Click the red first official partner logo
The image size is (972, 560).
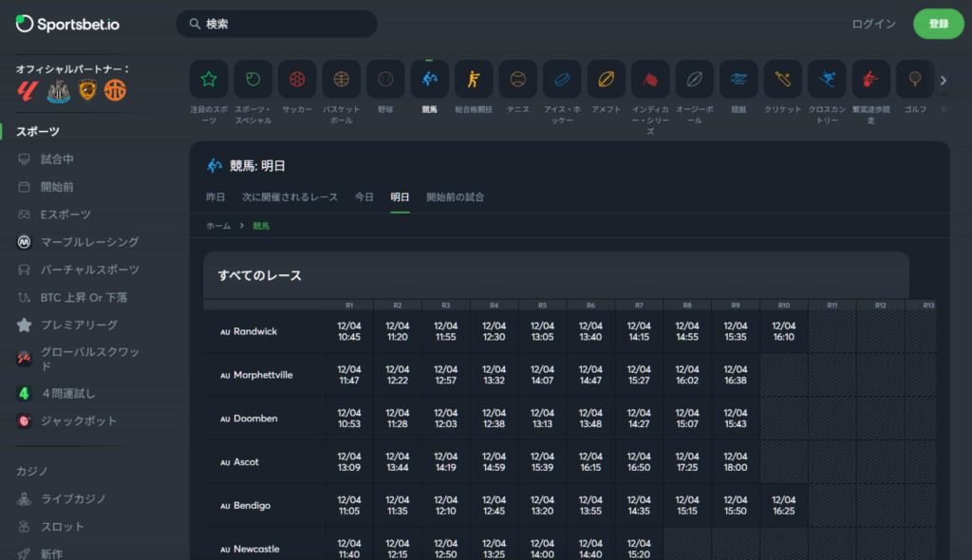28,91
